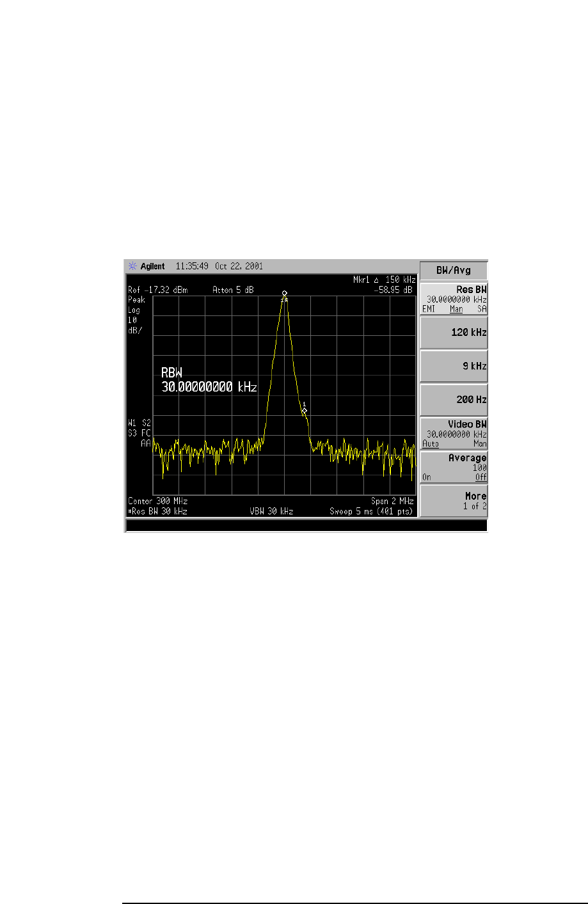
Task: Click the black status bar below the display
Action: [x=306, y=525]
